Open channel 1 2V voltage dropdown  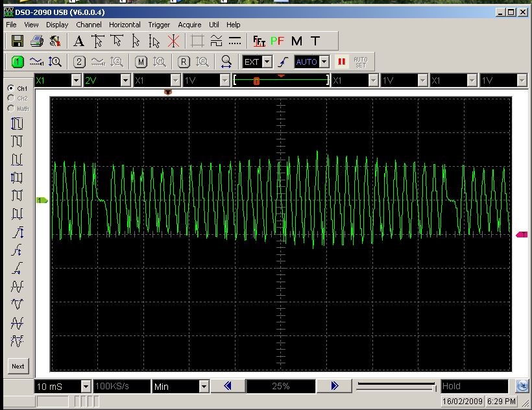click(125, 80)
